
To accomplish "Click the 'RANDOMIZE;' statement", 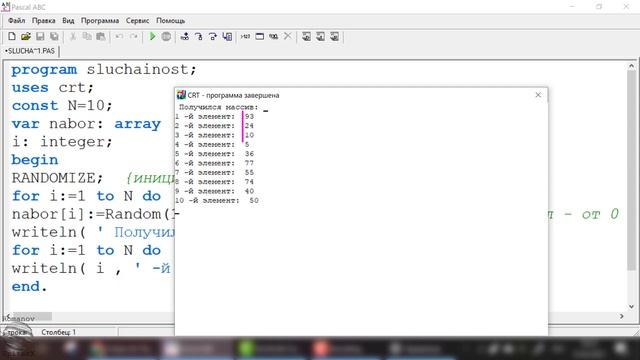I will click(57, 178).
